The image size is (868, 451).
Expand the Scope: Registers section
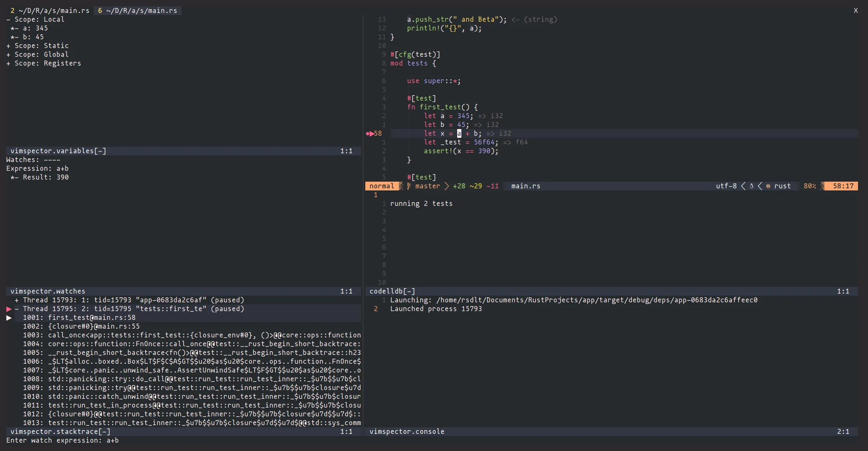[x=8, y=63]
